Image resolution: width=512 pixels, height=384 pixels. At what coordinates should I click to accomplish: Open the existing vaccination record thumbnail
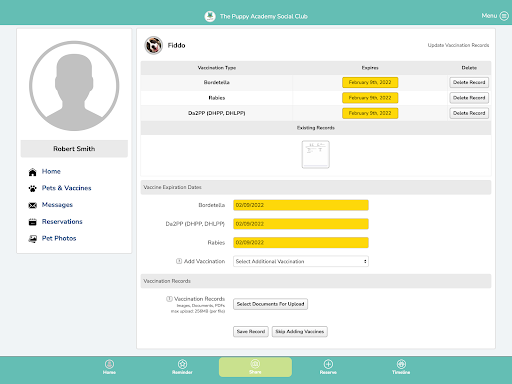[316, 154]
